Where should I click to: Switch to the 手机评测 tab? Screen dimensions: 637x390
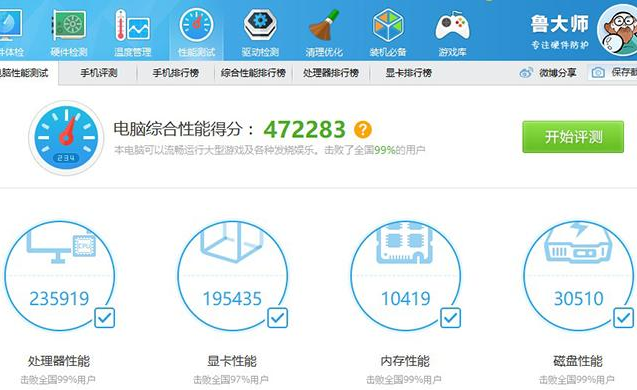tap(99, 73)
